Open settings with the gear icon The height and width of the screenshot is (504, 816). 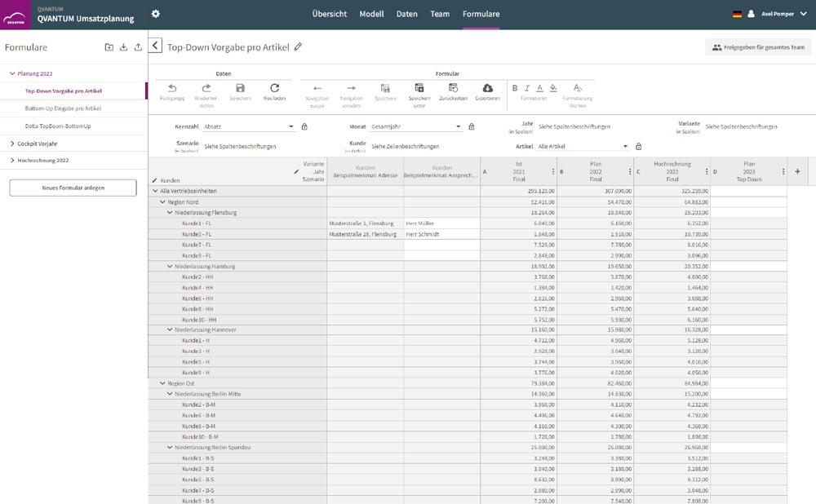(156, 14)
